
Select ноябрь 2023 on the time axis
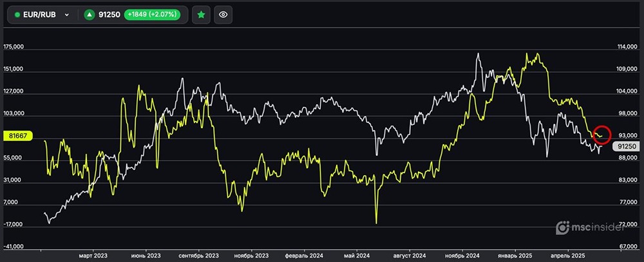(252, 256)
